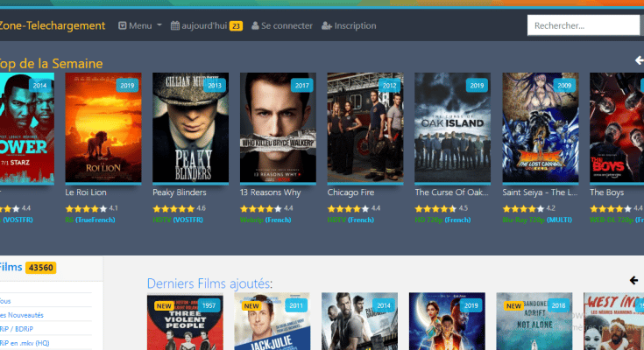
Task: Open the 2019 Aladdin poster
Action: pyautogui.click(x=447, y=321)
